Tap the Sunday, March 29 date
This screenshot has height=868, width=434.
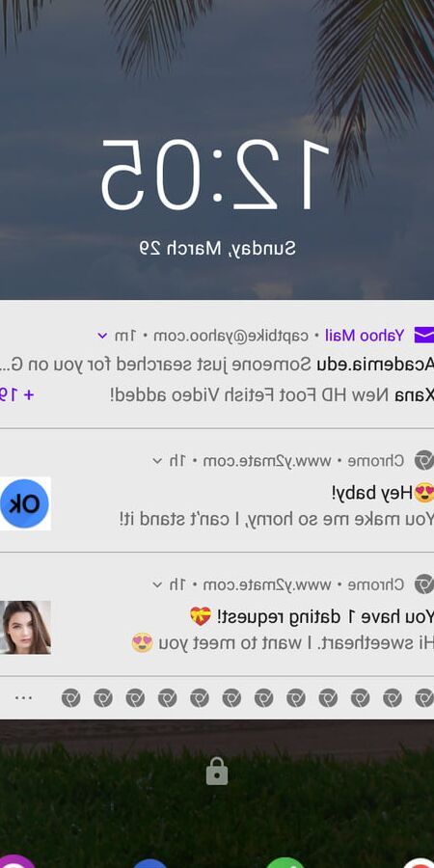pyautogui.click(x=217, y=248)
